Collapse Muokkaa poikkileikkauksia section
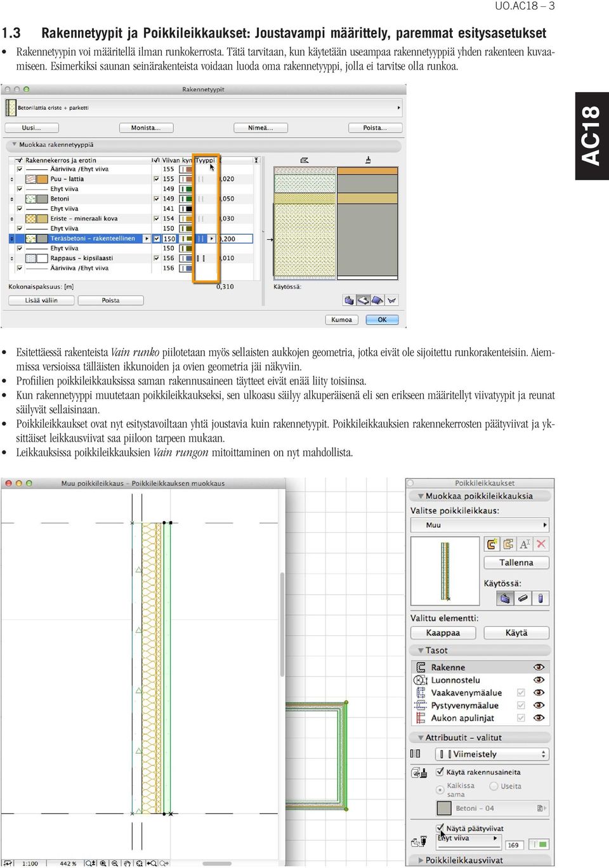The height and width of the screenshot is (868, 609). (419, 496)
